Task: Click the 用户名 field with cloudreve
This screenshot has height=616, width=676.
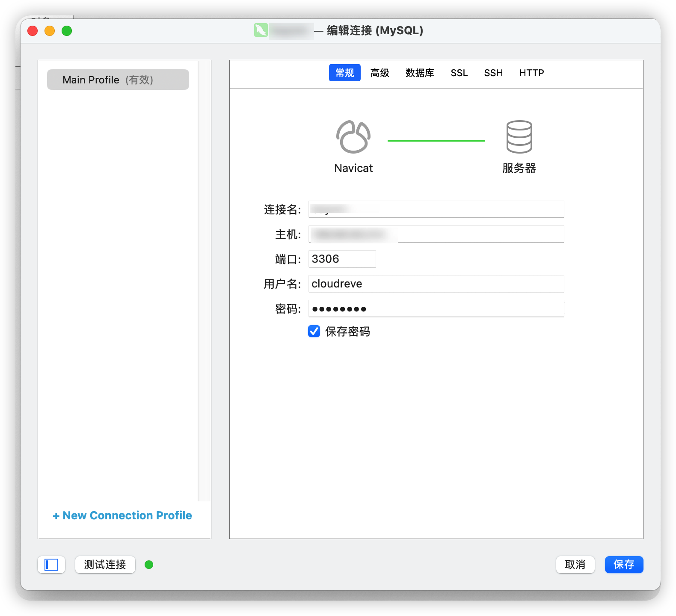Action: coord(436,284)
